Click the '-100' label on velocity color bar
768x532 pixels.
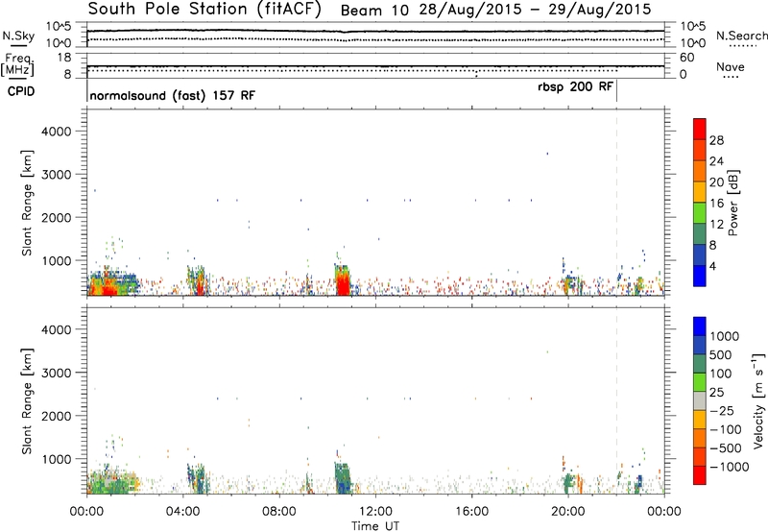pyautogui.click(x=726, y=429)
